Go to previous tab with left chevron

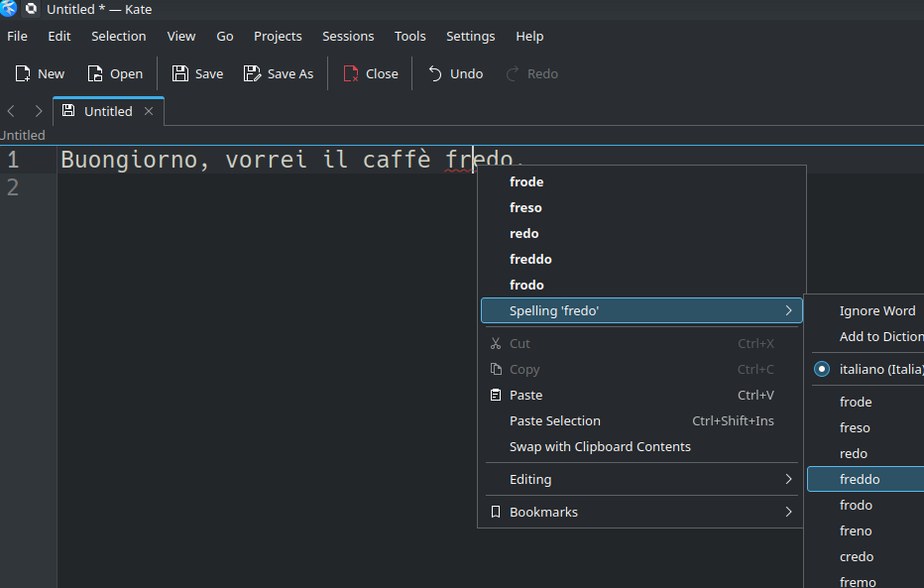11,111
